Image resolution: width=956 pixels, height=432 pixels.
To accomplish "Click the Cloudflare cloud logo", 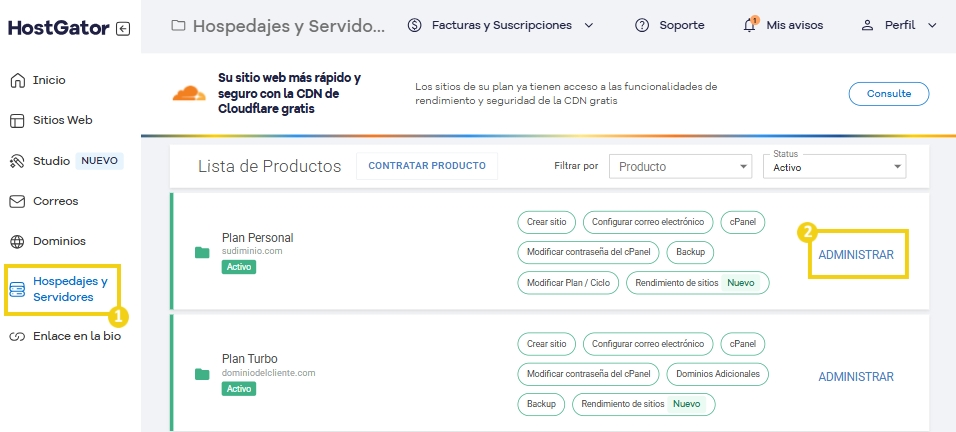I will coord(189,93).
